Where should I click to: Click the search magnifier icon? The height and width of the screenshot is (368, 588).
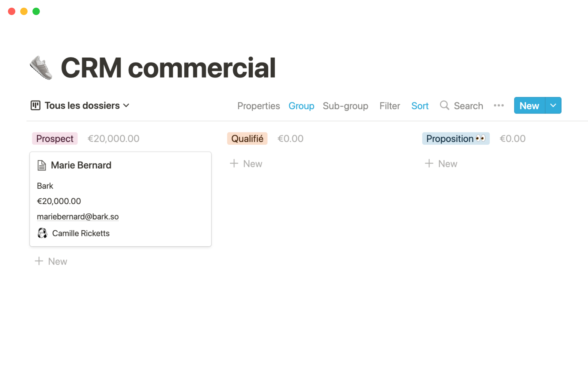point(444,105)
